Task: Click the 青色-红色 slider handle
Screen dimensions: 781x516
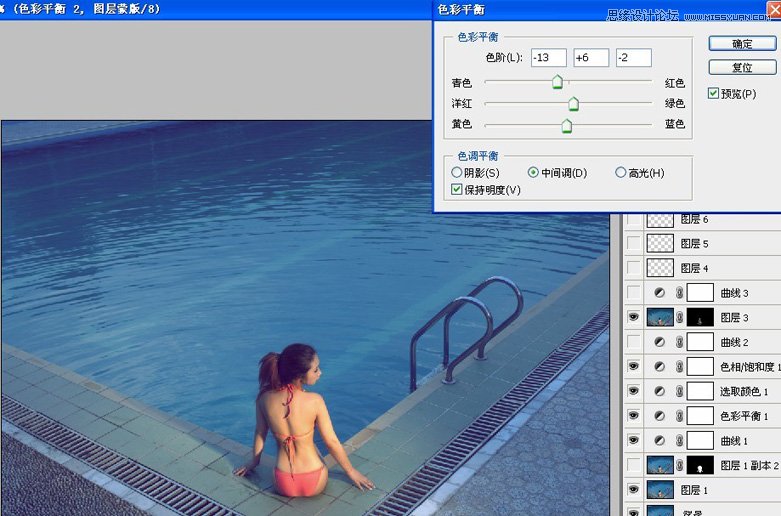Action: click(x=557, y=83)
